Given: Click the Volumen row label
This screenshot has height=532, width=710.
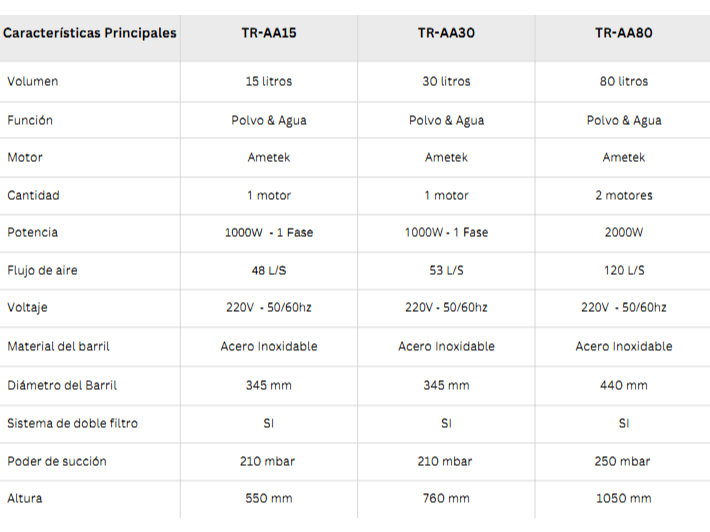Looking at the screenshot, I should coord(33,81).
